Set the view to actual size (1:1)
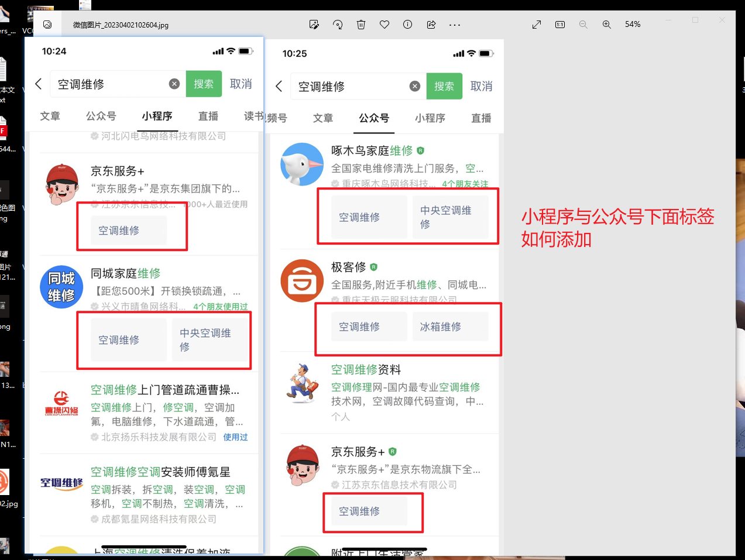 coord(560,25)
